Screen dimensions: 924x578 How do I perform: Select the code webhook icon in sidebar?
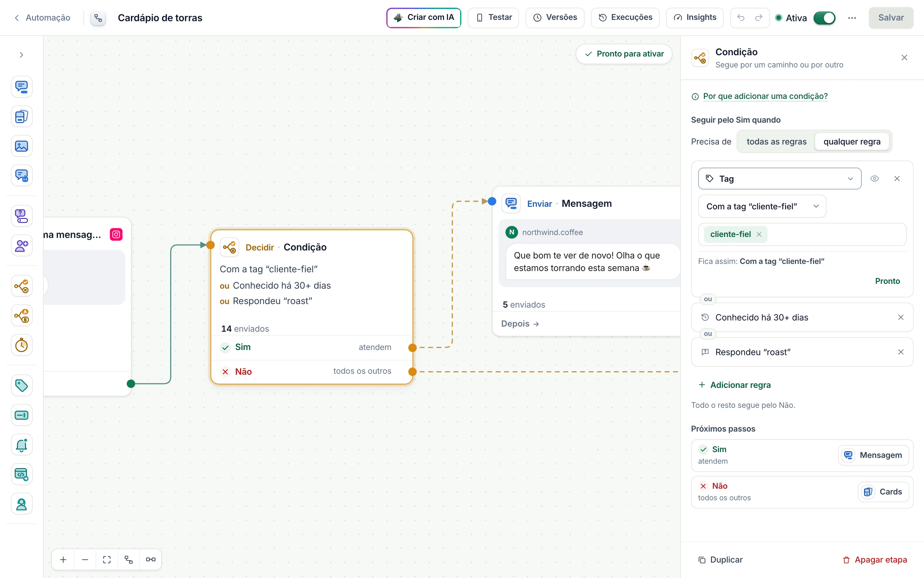pos(21,474)
